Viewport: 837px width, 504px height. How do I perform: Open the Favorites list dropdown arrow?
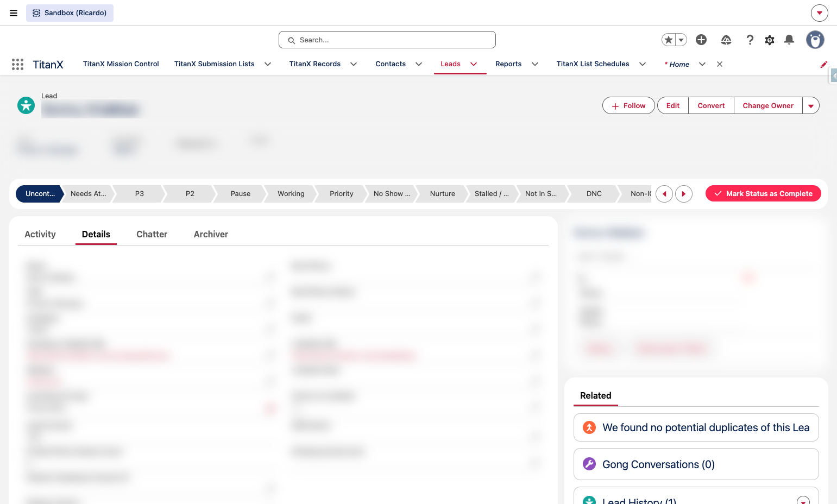pos(681,40)
